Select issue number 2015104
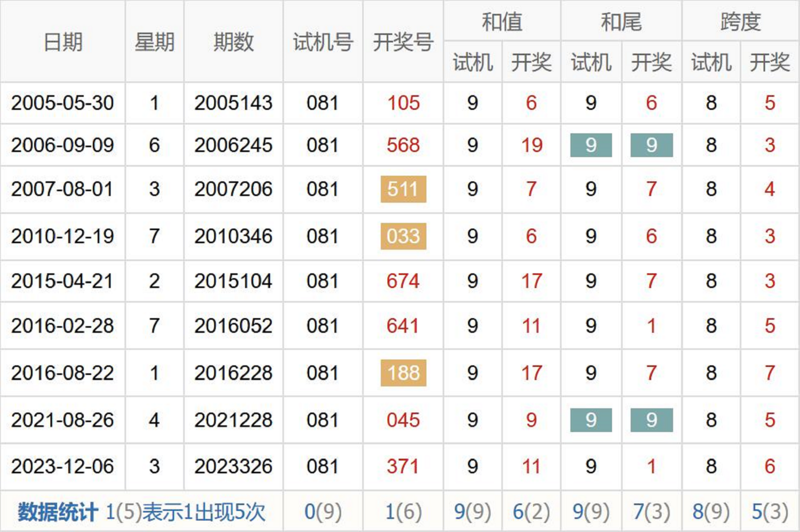The image size is (800, 532). (x=233, y=281)
